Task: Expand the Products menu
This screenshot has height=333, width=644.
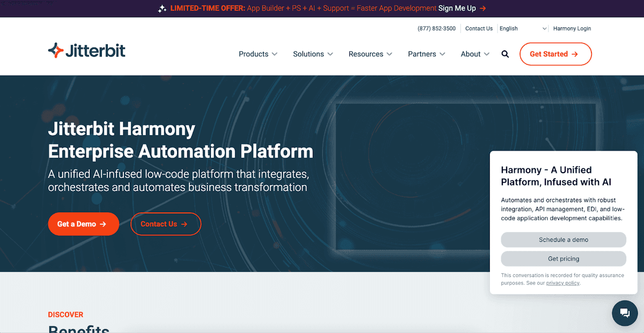Action: click(258, 54)
